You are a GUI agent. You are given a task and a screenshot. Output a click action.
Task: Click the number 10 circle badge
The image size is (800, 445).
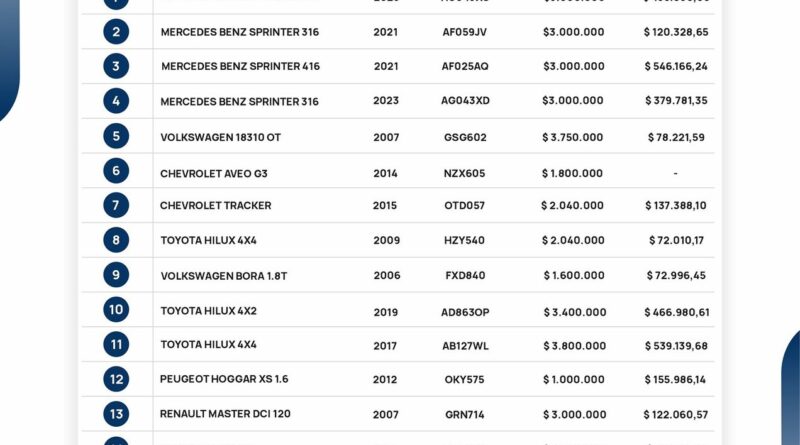(x=116, y=310)
